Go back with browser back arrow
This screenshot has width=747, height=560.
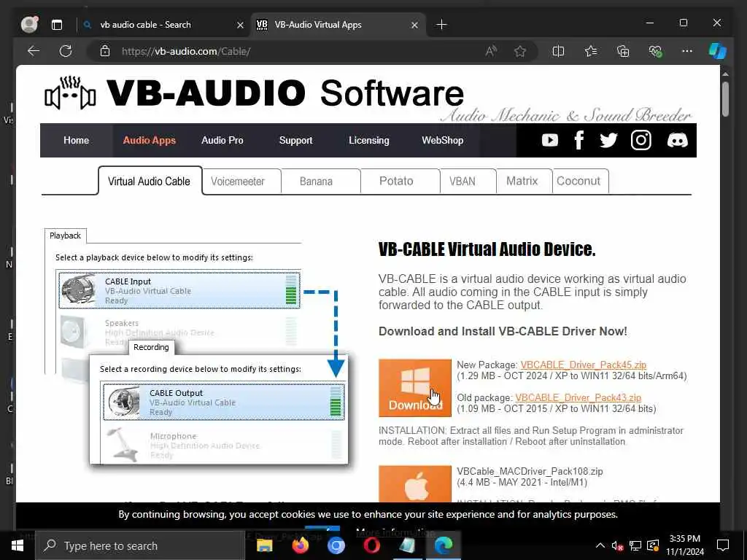coord(34,51)
